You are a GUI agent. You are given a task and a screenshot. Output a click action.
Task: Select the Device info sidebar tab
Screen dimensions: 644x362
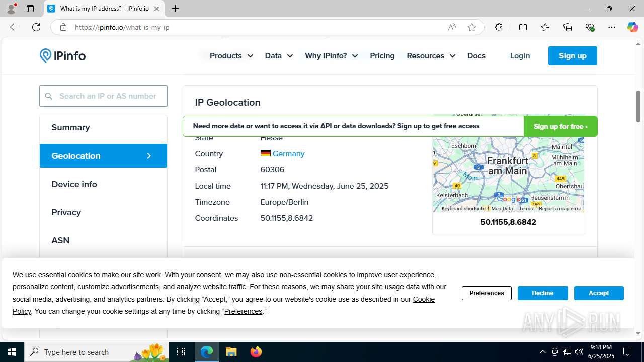(103, 184)
